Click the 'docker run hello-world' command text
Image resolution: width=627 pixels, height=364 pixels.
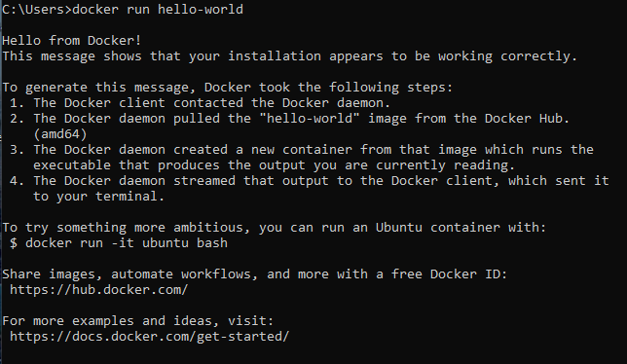(158, 9)
